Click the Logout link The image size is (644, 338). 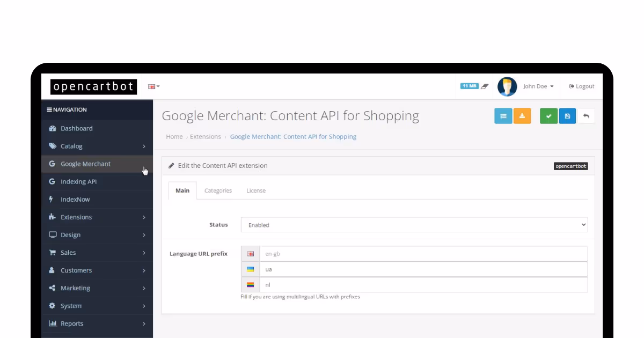[x=582, y=86]
